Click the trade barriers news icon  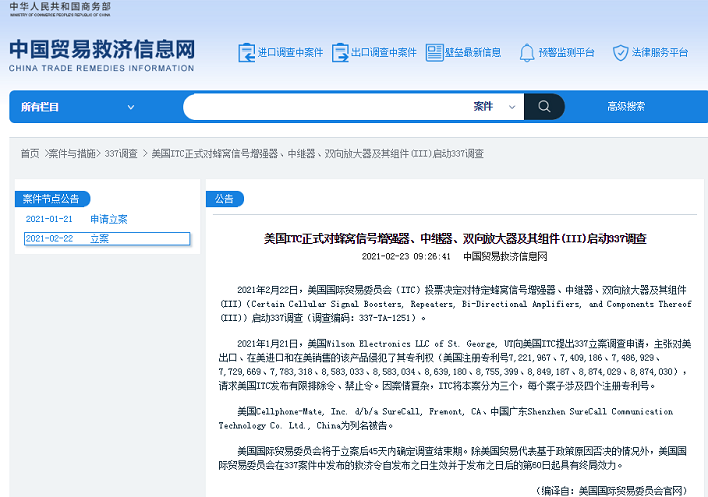click(434, 53)
